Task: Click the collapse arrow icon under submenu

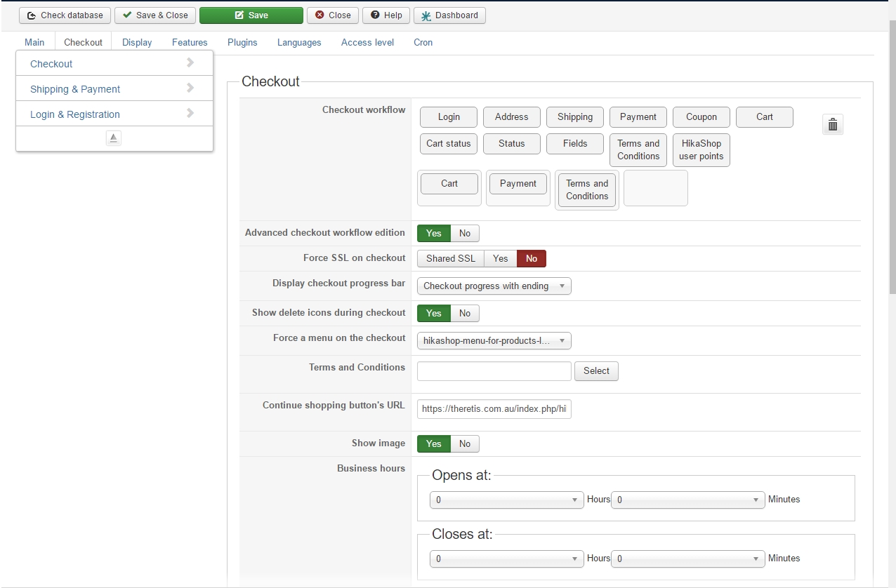Action: tap(114, 138)
